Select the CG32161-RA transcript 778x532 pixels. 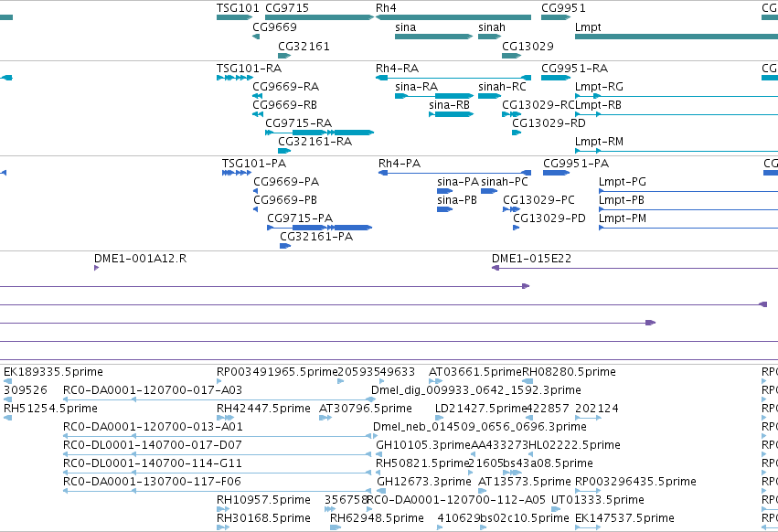tap(284, 151)
